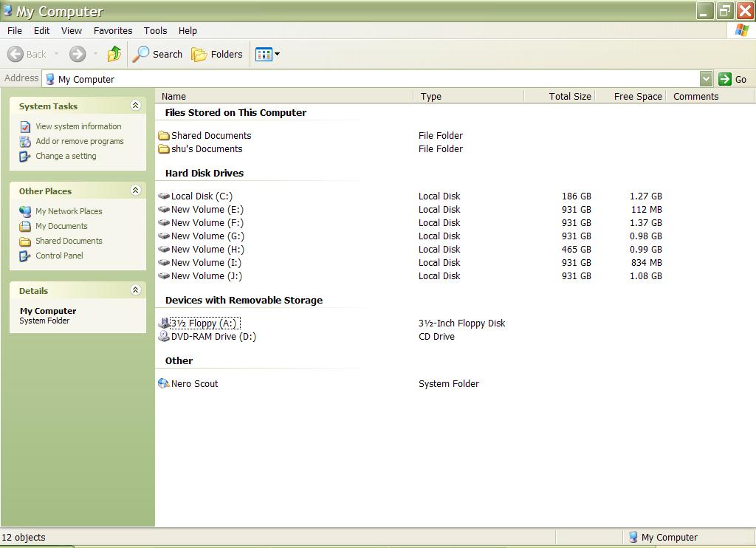
Task: Select New Volume (H:) drive icon
Action: pos(164,250)
